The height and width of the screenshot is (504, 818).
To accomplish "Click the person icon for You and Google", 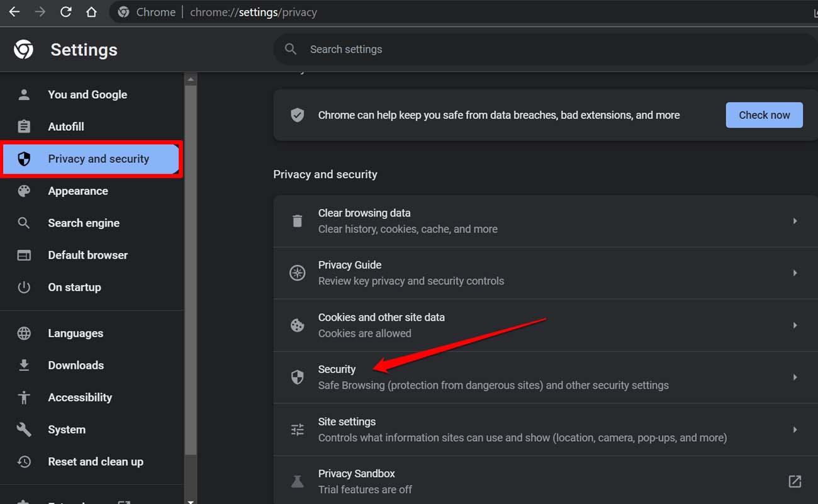I will tap(24, 94).
